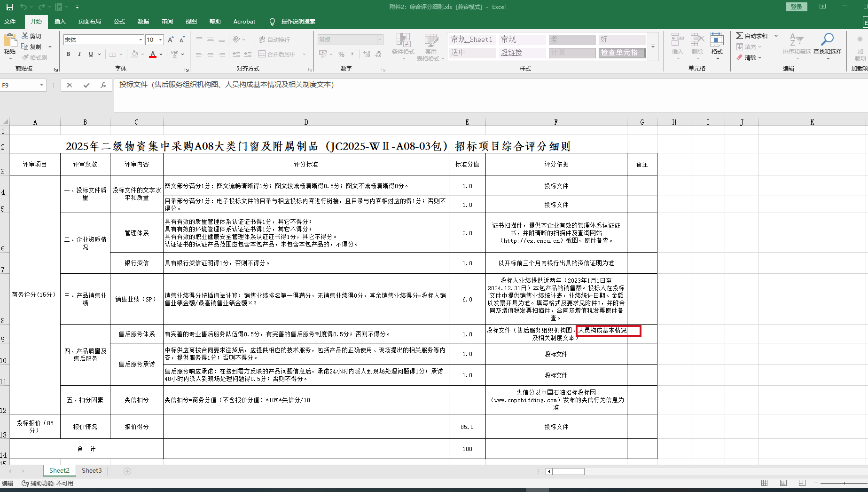
Task: Switch to Page Layout view in status bar
Action: point(783,483)
